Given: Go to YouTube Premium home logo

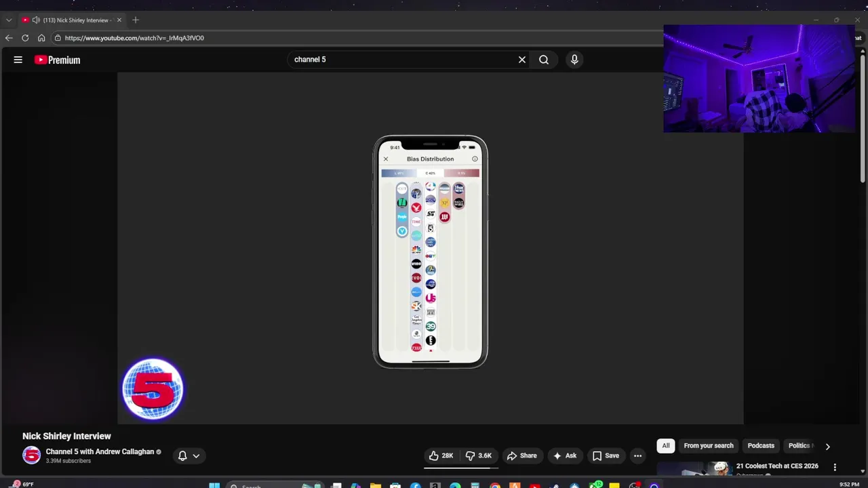Looking at the screenshot, I should pyautogui.click(x=58, y=60).
